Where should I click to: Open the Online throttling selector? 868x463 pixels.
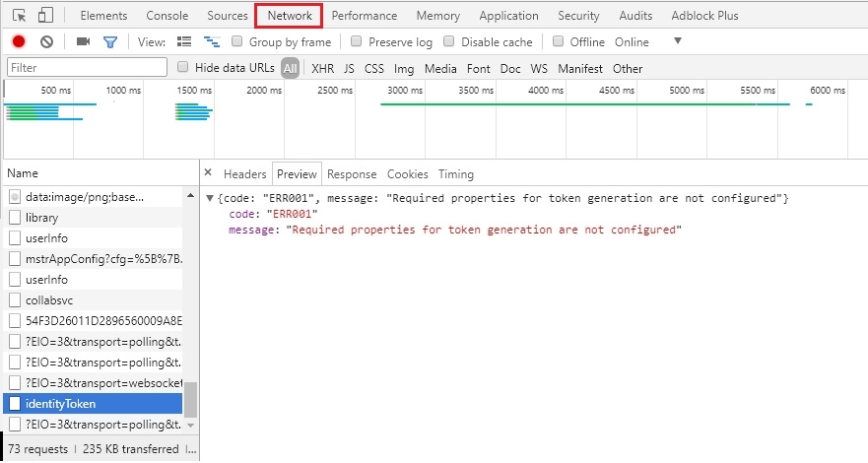pos(632,42)
